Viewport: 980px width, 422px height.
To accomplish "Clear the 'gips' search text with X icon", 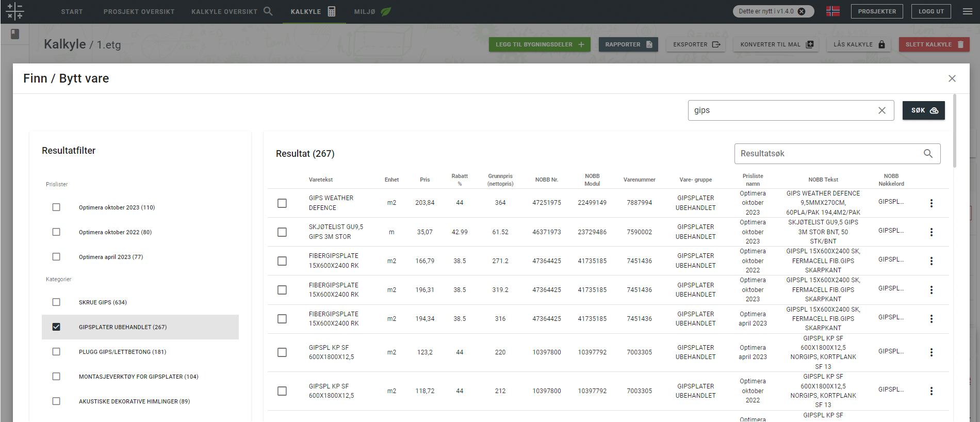I will (881, 110).
